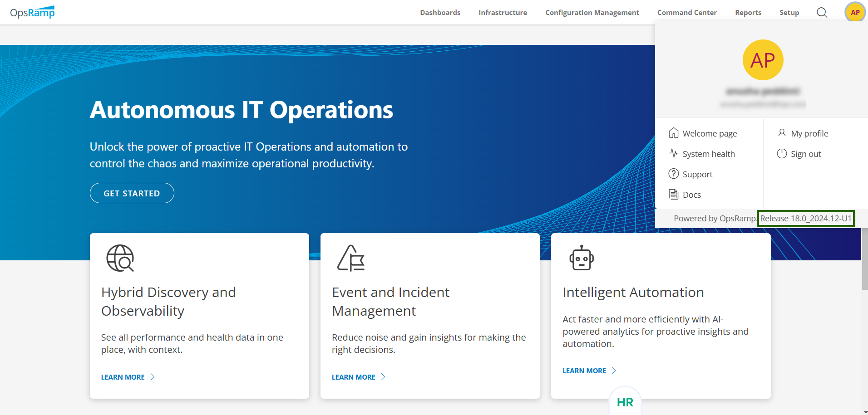Open the search magnifier icon
Viewport: 868px width, 415px height.
click(822, 12)
